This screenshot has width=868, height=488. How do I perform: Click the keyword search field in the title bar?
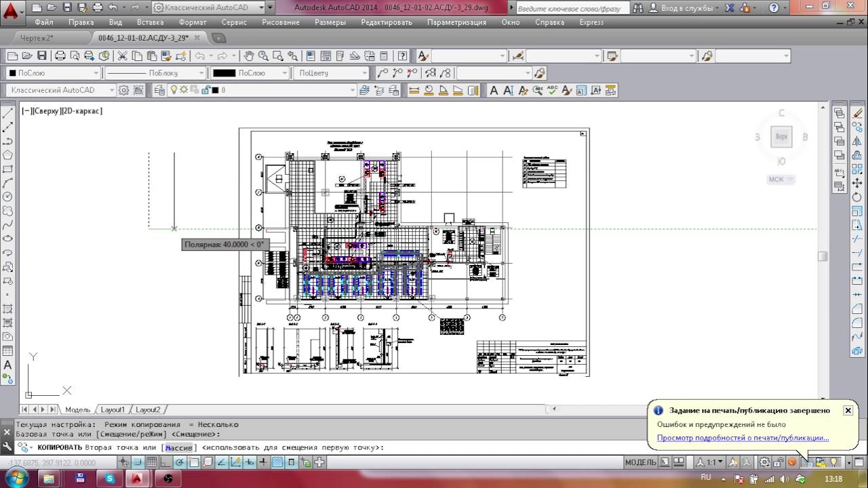pyautogui.click(x=572, y=8)
